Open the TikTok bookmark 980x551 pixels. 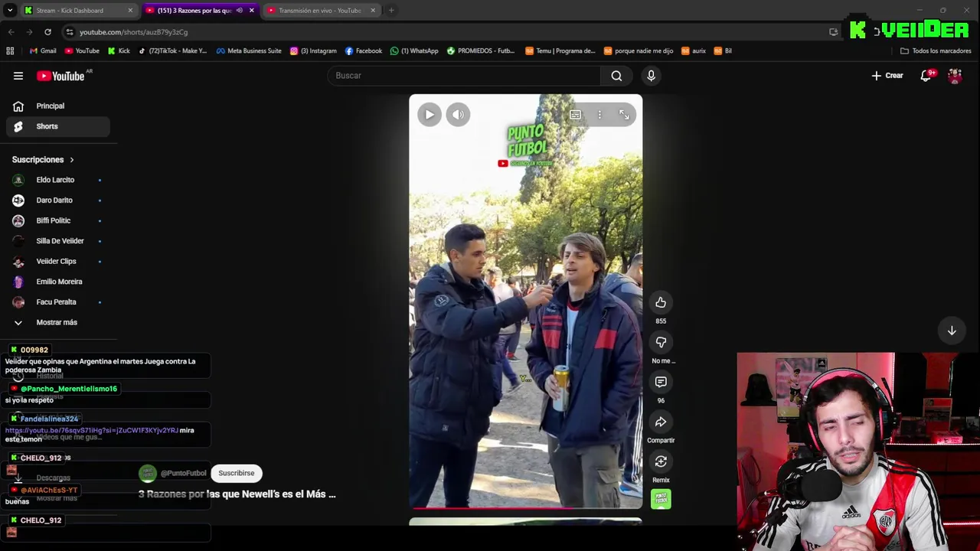tap(173, 51)
